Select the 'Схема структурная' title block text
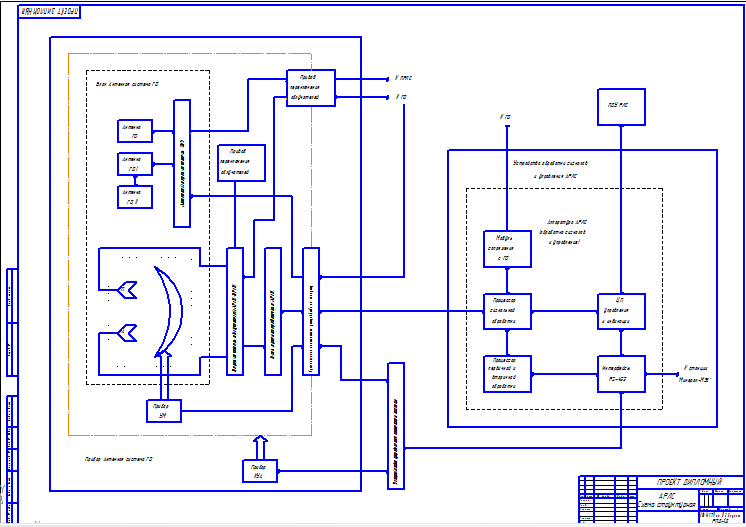746x527 pixels. pyautogui.click(x=667, y=505)
